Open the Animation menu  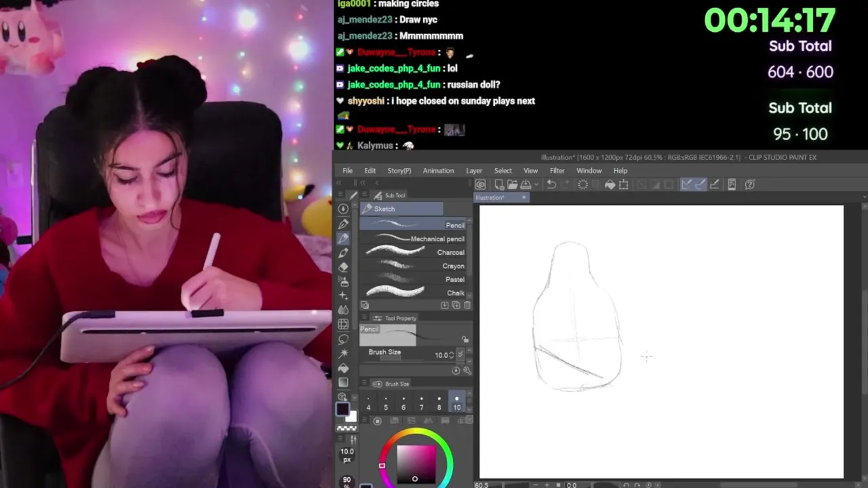click(x=438, y=171)
